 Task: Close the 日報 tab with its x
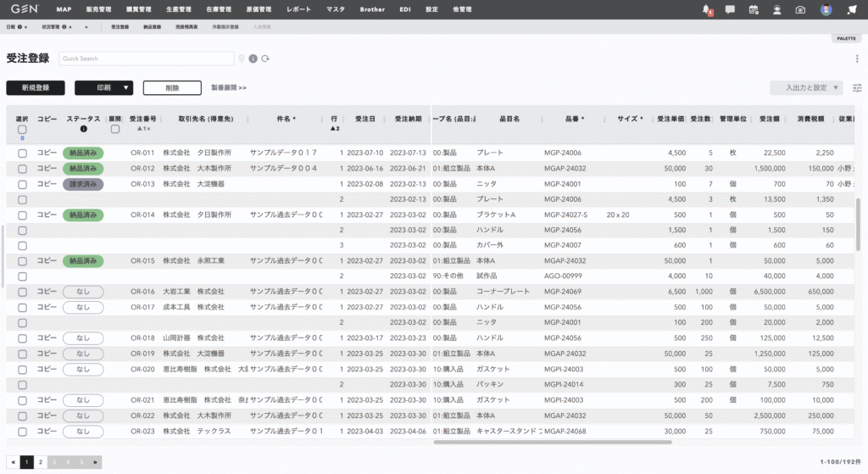[x=25, y=26]
